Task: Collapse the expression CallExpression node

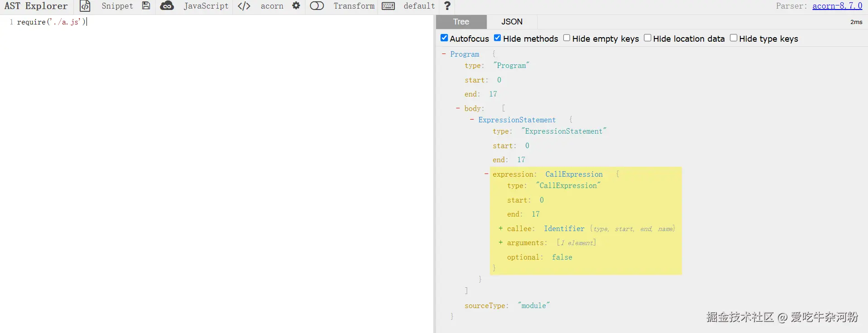Action: 486,174
